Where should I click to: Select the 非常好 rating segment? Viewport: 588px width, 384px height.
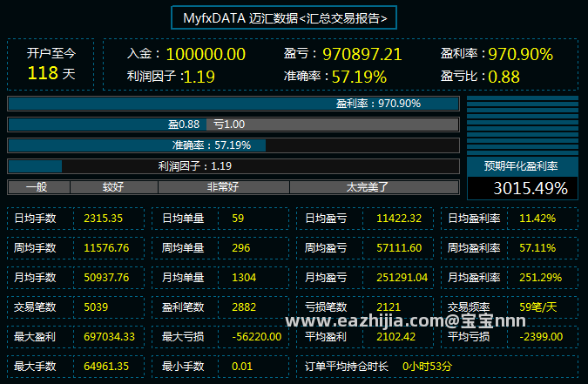[224, 186]
